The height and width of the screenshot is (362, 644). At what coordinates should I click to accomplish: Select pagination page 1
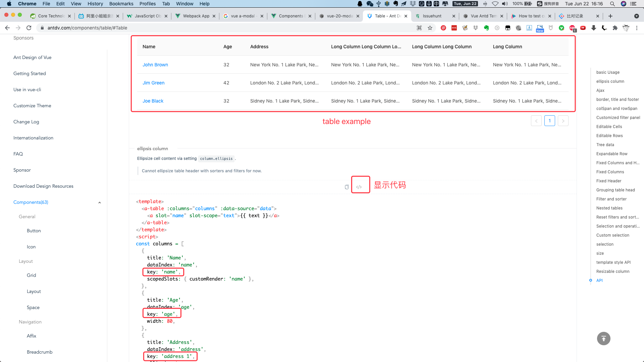click(x=549, y=121)
